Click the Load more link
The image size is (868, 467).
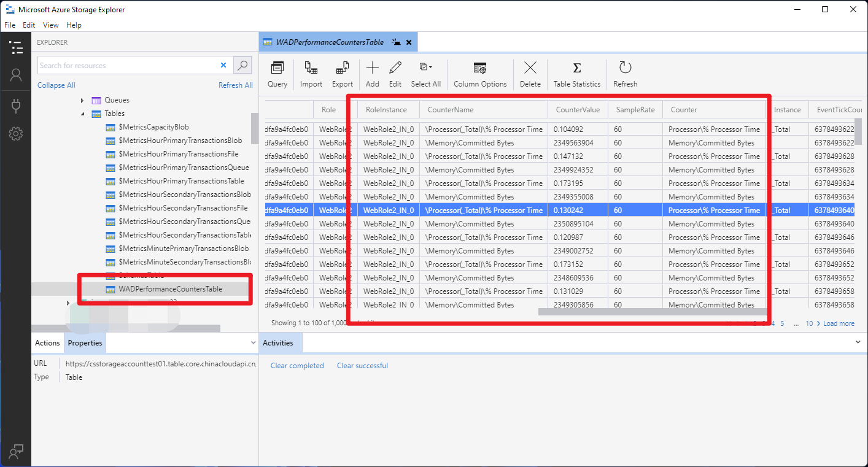pos(839,323)
